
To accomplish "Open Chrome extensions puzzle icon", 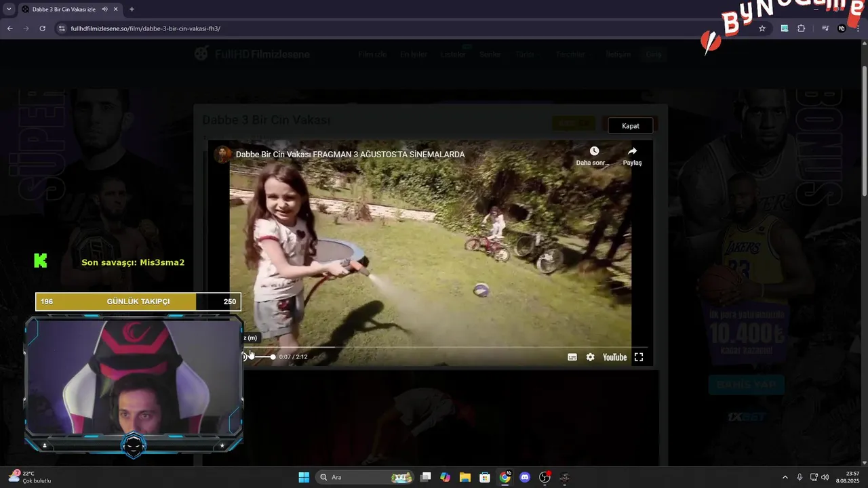I will [x=801, y=28].
